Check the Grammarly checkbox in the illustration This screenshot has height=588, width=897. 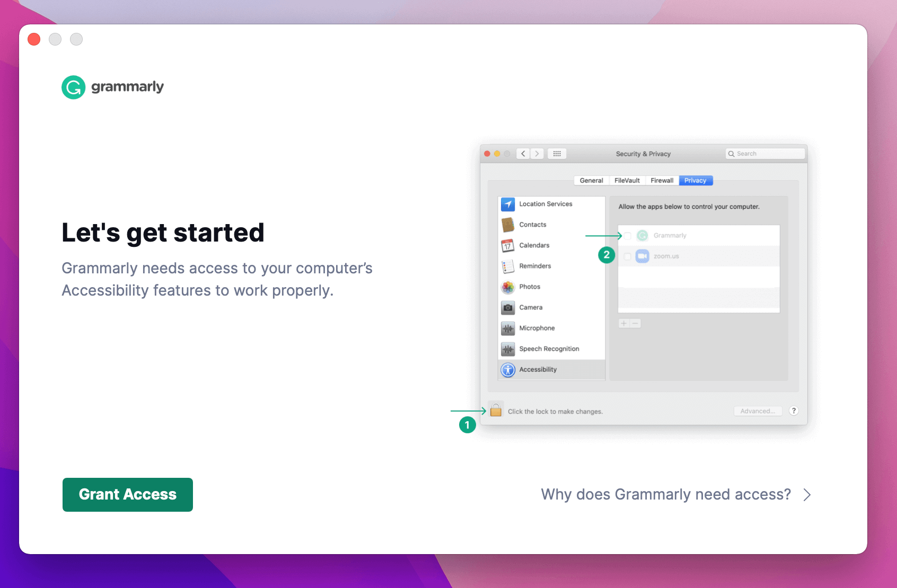pos(628,236)
